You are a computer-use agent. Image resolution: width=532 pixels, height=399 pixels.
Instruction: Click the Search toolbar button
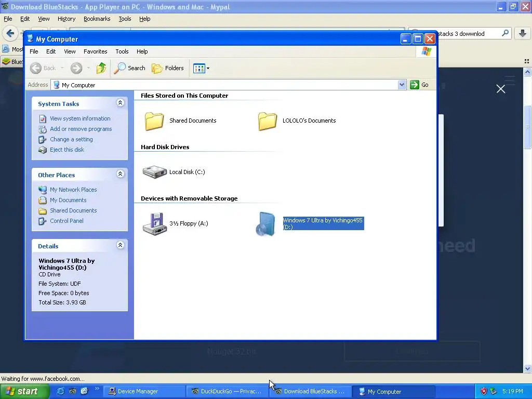[x=129, y=68]
